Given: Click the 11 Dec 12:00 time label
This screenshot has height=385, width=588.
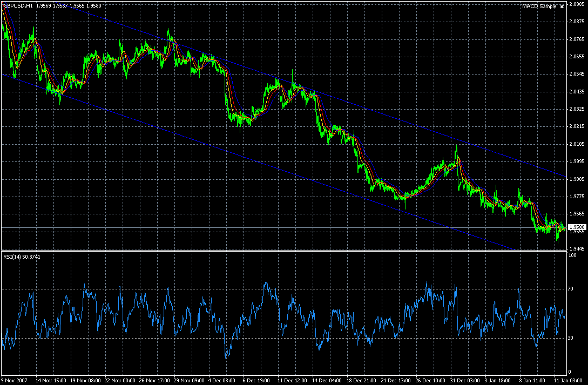Looking at the screenshot, I should point(293,381).
